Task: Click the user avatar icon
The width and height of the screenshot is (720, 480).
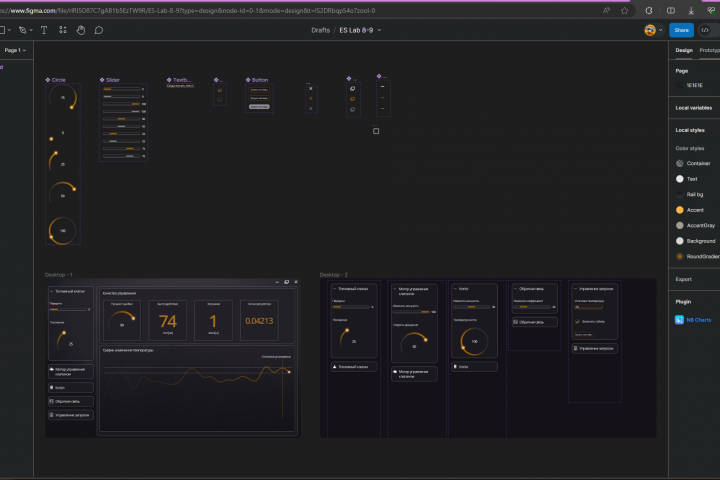Action: [x=650, y=30]
